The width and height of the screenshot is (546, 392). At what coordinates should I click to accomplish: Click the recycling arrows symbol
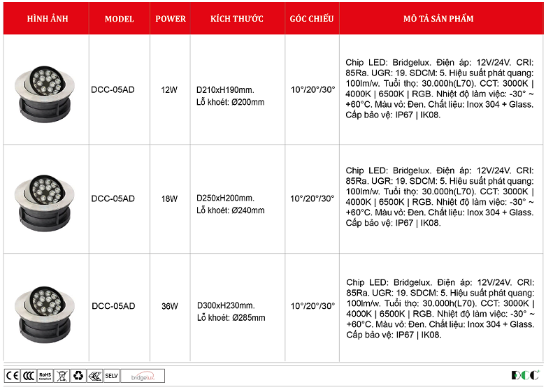coord(78,376)
